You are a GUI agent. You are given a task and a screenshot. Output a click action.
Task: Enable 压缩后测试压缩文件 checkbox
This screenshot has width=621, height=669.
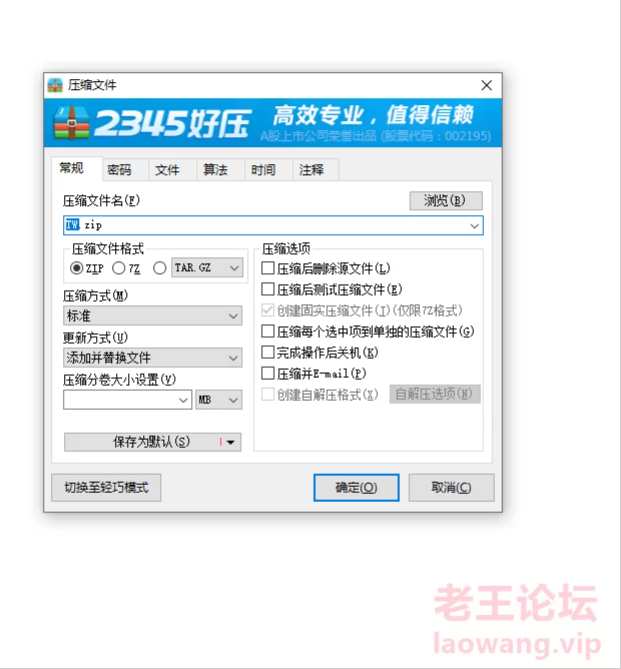point(268,289)
